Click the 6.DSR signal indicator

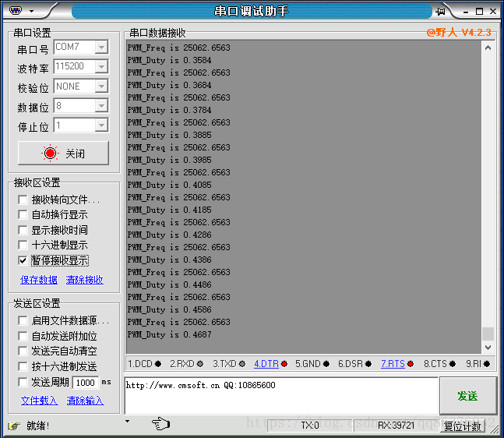tap(355, 364)
